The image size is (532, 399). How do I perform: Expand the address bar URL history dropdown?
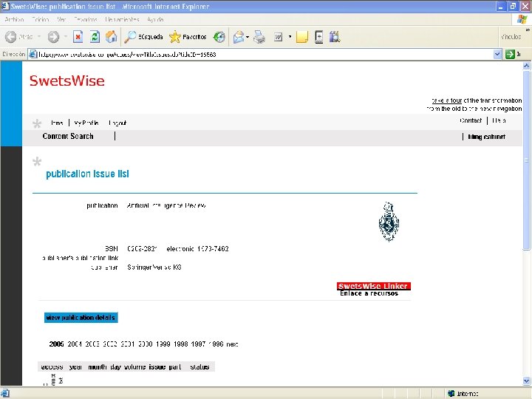tap(497, 54)
